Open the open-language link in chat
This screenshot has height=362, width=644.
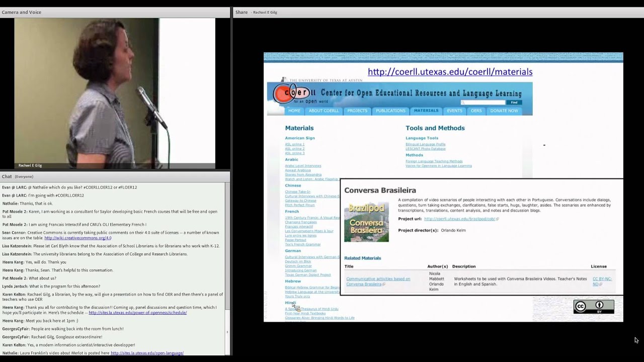147,353
